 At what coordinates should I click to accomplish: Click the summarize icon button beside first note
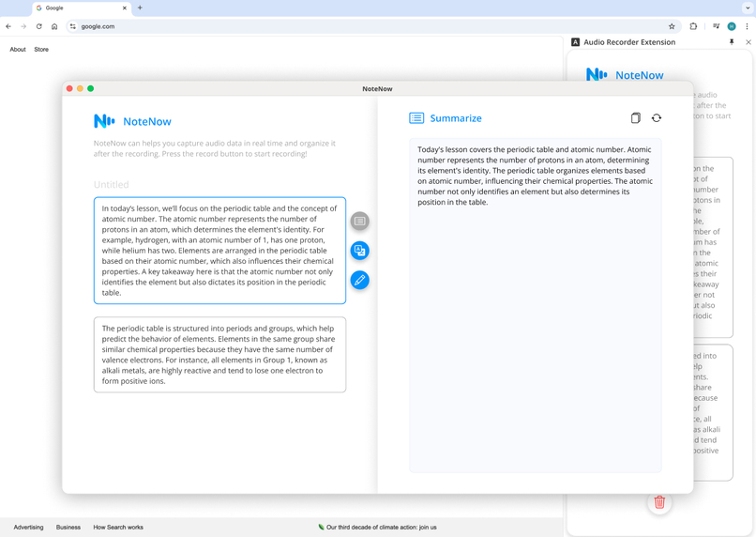click(x=359, y=221)
